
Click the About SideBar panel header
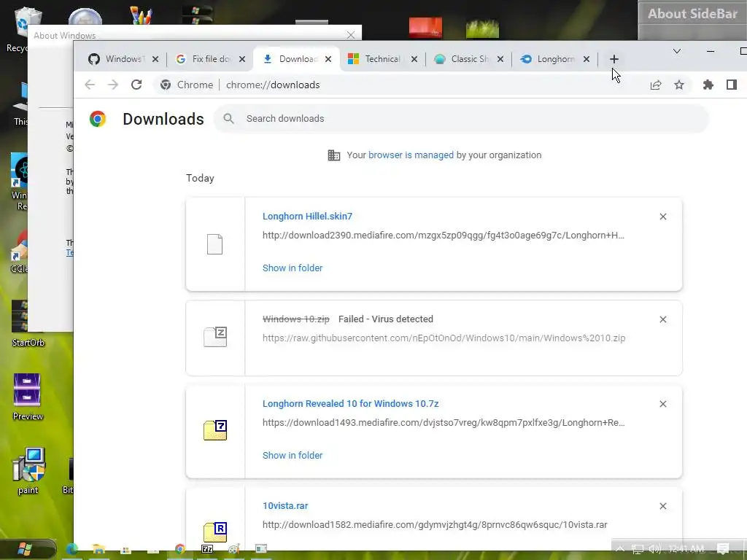(692, 13)
